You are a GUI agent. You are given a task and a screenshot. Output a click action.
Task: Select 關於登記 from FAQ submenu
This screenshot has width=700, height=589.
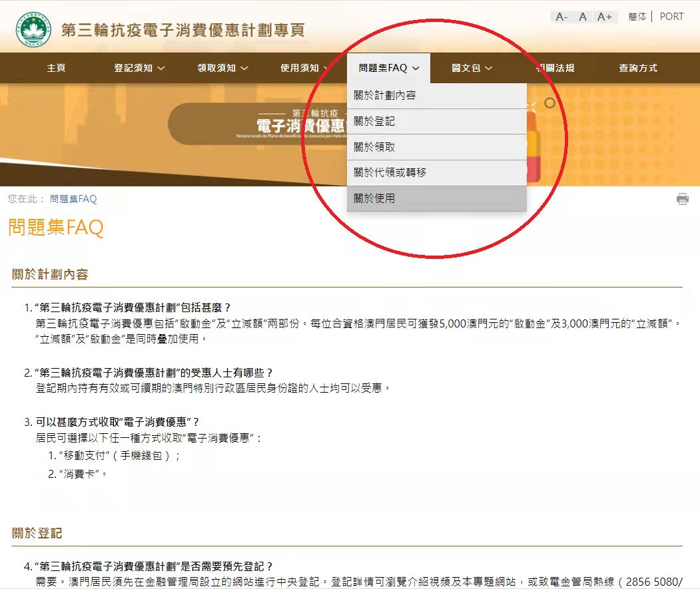(x=374, y=122)
